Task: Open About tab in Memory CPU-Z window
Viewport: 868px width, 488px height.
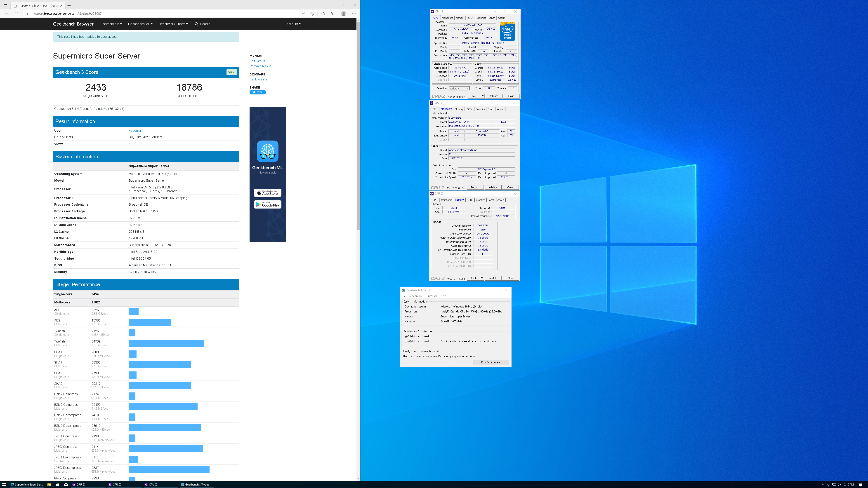Action: [501, 200]
